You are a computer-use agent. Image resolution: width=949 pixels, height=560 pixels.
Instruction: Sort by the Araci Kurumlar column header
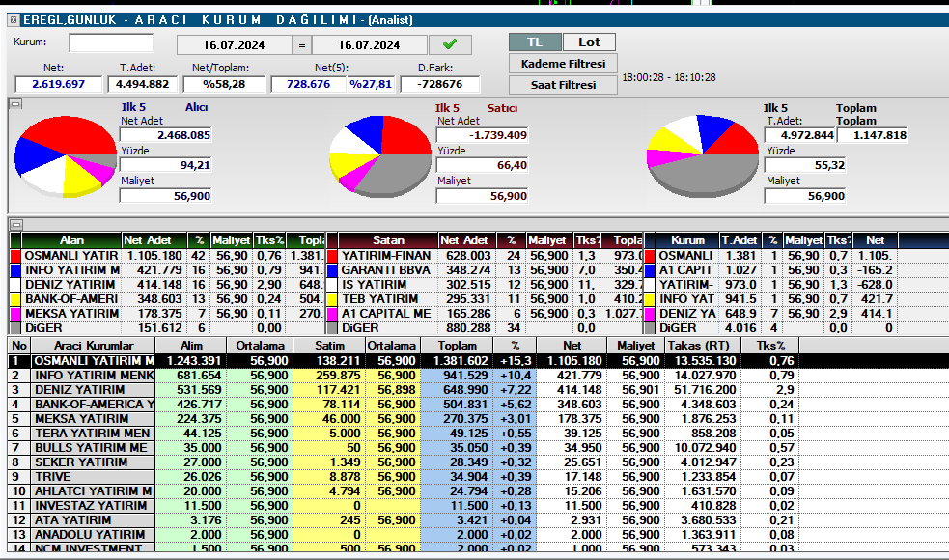(94, 346)
